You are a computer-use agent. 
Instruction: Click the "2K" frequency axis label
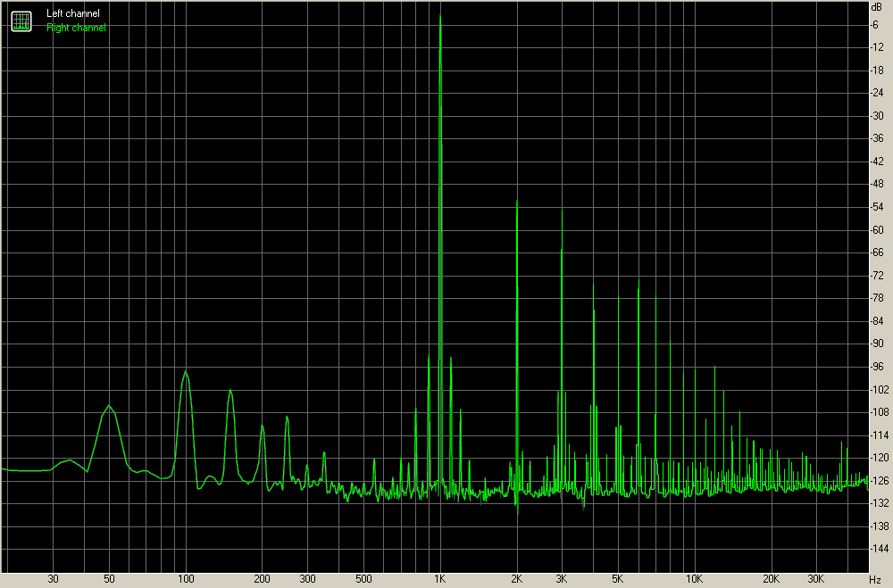point(516,579)
